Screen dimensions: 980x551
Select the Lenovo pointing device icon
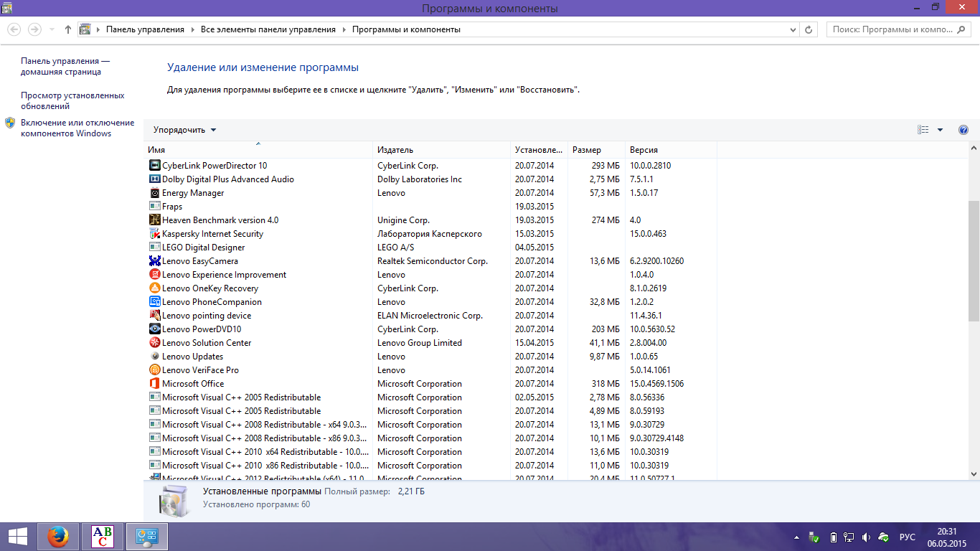[154, 316]
